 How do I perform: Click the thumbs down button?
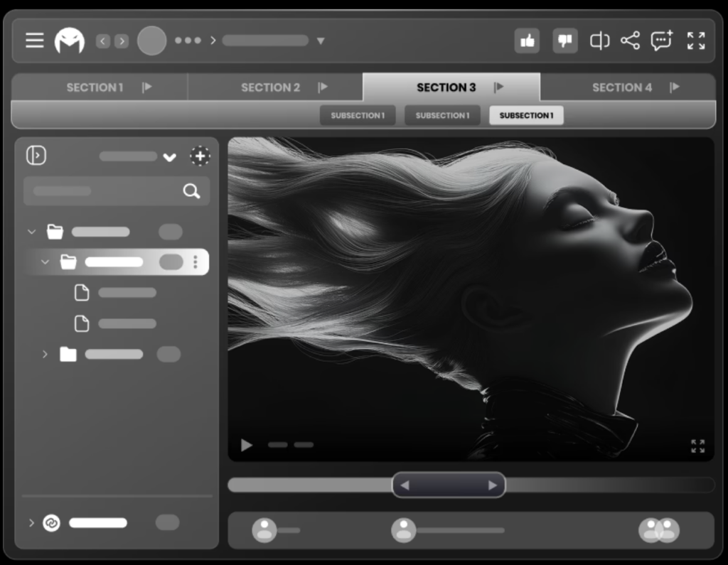point(565,41)
